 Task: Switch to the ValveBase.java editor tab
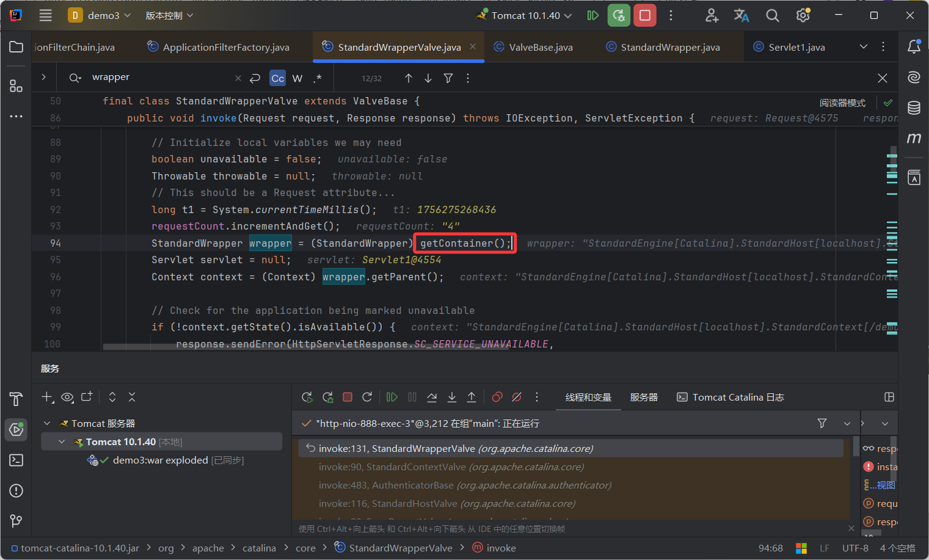tap(540, 47)
